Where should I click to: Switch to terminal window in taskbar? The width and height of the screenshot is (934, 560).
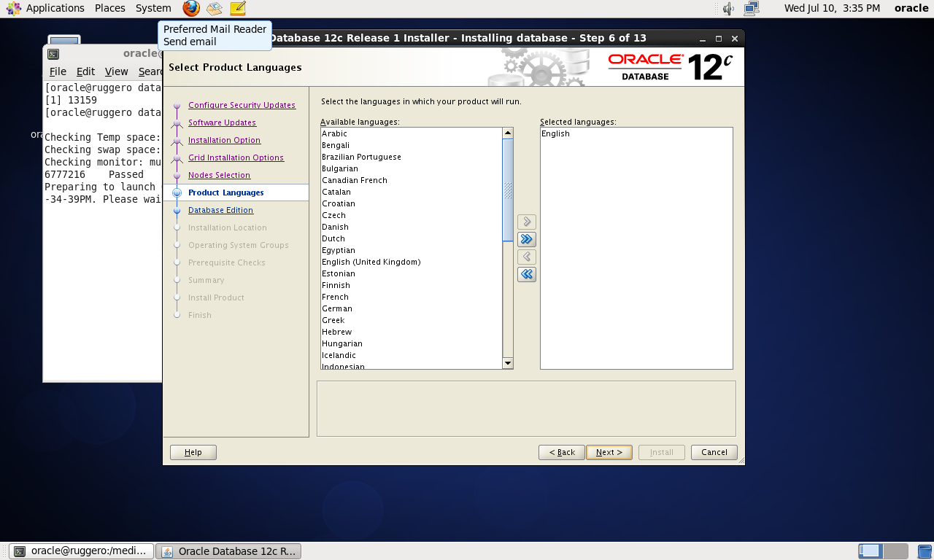click(82, 551)
